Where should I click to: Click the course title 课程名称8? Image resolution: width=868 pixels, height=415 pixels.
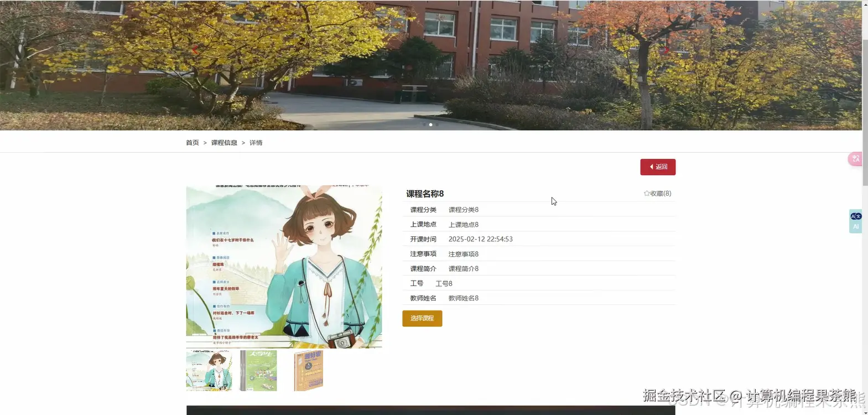pos(425,194)
